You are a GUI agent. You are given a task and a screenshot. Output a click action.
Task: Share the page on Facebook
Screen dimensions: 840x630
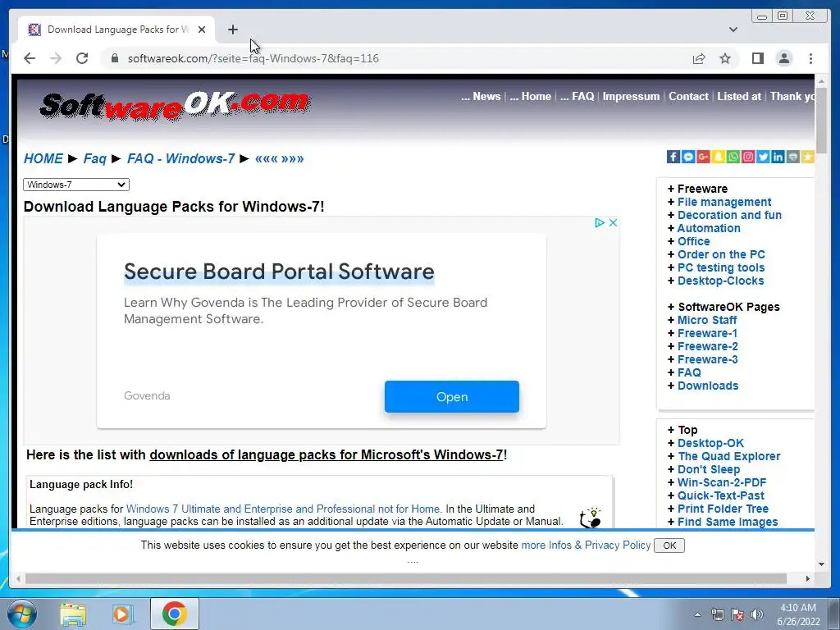[673, 157]
